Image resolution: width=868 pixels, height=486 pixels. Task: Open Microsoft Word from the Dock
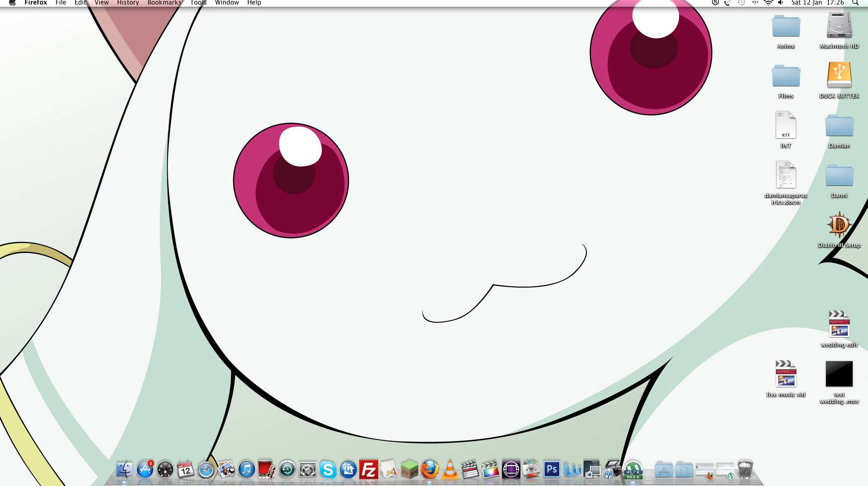click(x=572, y=470)
